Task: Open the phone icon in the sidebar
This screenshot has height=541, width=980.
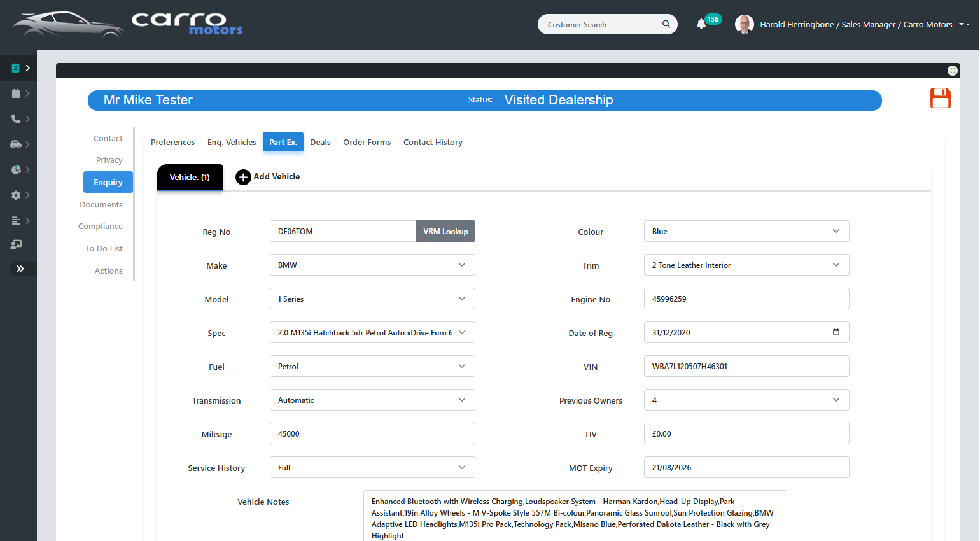Action: (16, 119)
